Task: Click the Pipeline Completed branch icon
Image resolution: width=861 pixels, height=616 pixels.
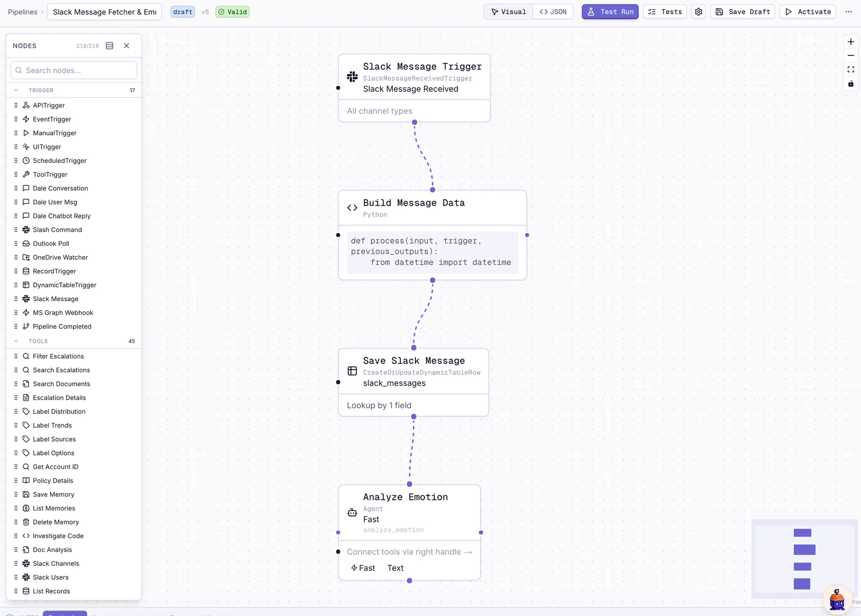Action: [x=26, y=327]
